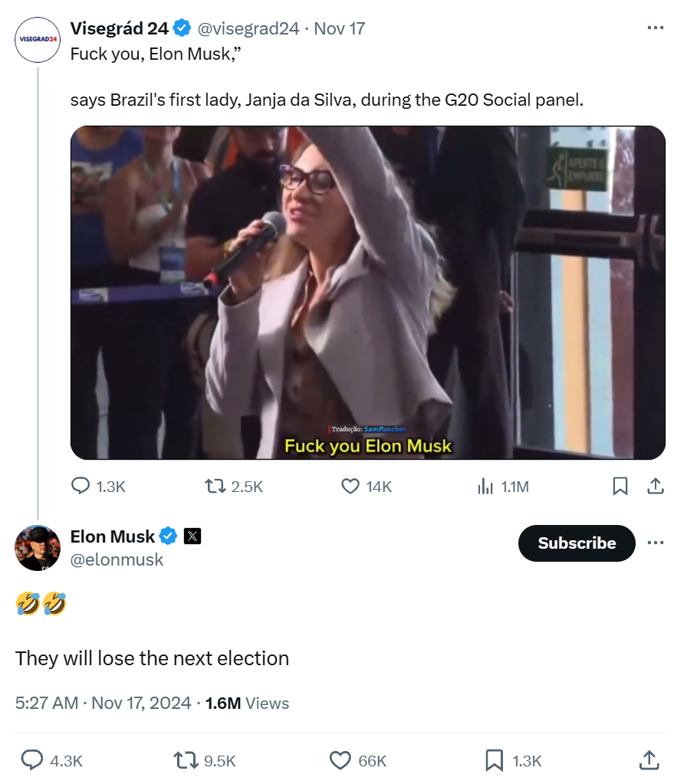The width and height of the screenshot is (674, 784).
Task: Open Visegrád 24 profile avatar
Action: pyautogui.click(x=38, y=39)
